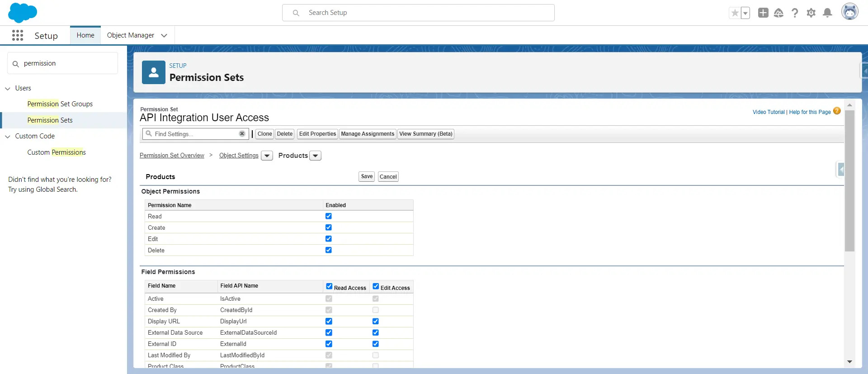868x374 pixels.
Task: Clear the Find Settings search box
Action: [242, 134]
